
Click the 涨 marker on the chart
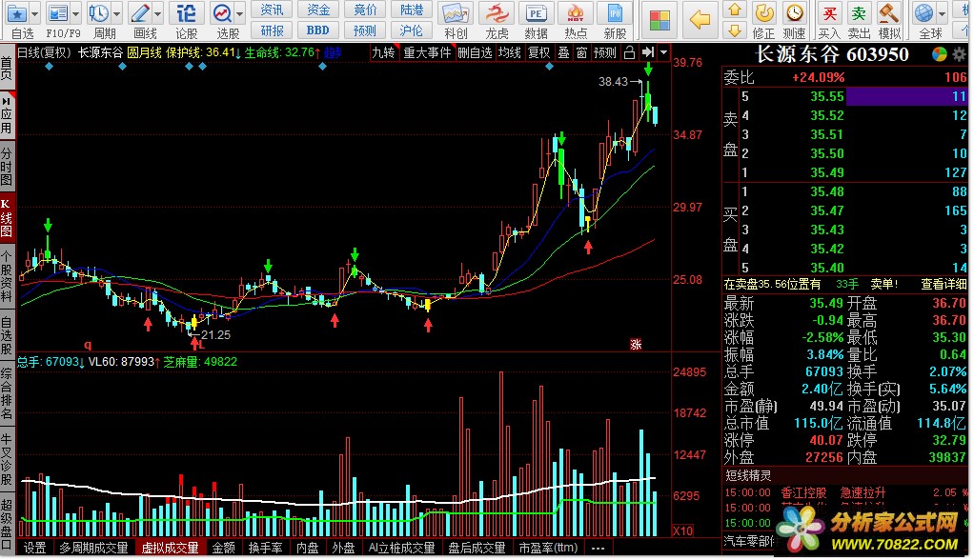click(636, 345)
